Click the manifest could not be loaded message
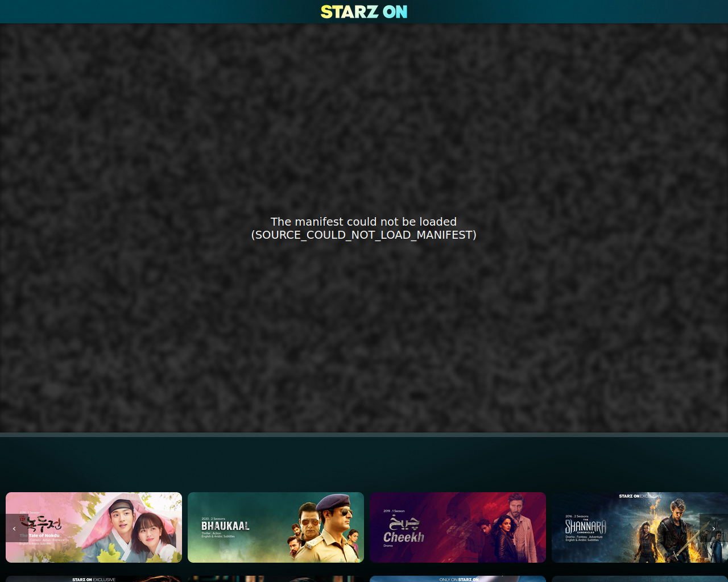728x582 pixels. (364, 228)
